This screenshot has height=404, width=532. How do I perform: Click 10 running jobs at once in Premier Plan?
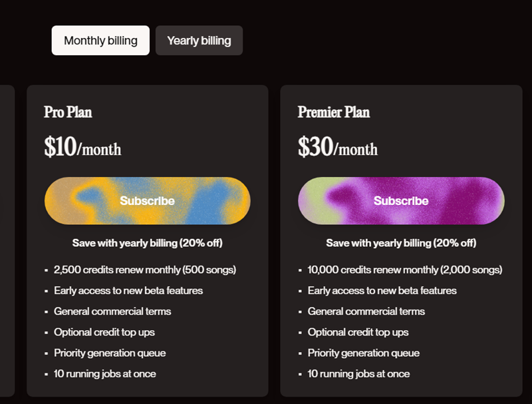point(359,373)
